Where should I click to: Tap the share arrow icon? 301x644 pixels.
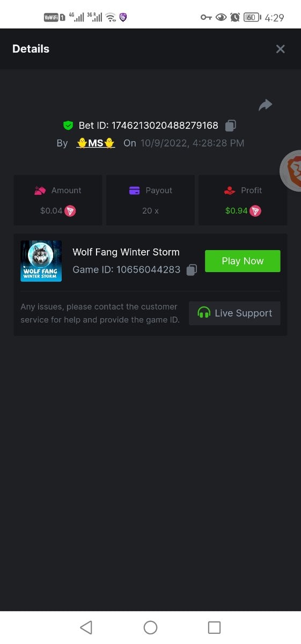coord(265,105)
